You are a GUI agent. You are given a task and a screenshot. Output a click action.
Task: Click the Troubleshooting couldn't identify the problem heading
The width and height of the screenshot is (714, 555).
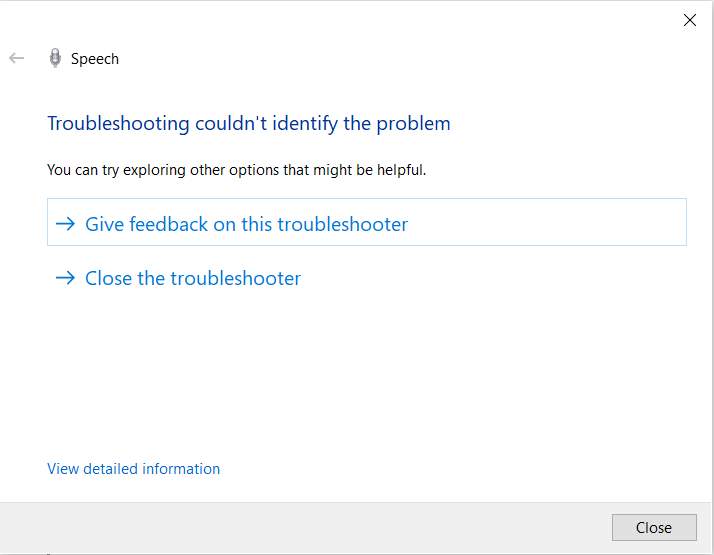coord(249,123)
